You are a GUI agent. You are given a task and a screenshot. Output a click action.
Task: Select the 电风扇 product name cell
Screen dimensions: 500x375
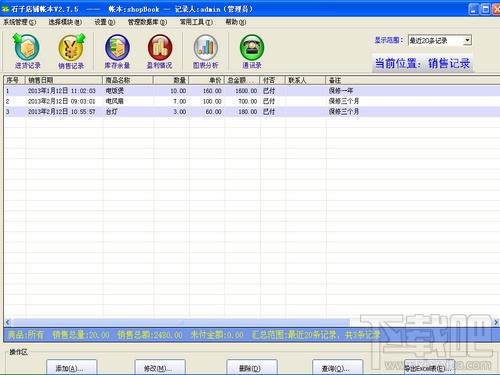click(x=115, y=101)
